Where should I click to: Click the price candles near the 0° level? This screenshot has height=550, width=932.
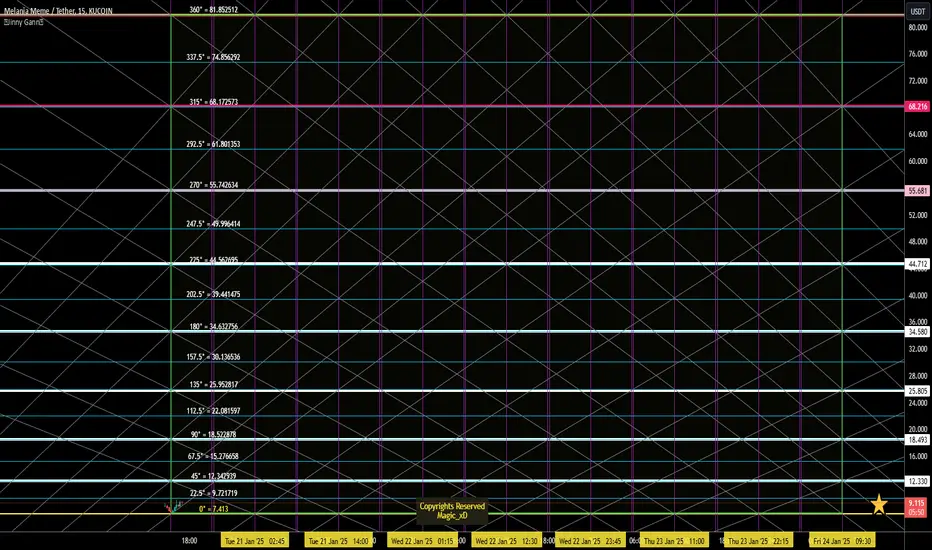coord(174,507)
